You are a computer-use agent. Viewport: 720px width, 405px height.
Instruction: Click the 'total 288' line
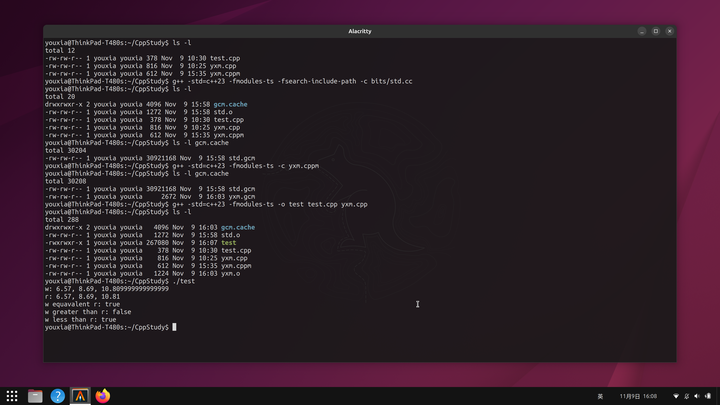coord(62,219)
